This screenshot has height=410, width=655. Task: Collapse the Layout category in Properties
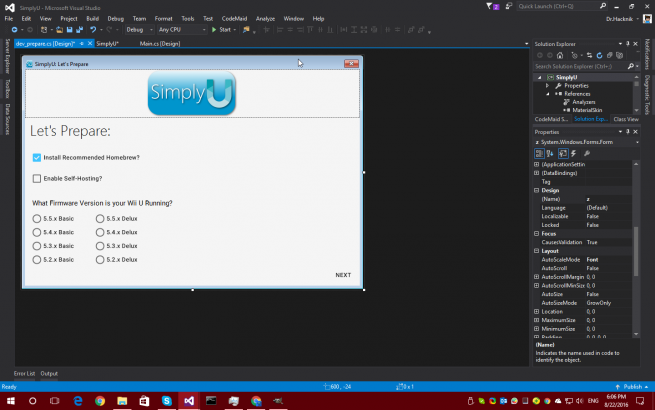(537, 251)
